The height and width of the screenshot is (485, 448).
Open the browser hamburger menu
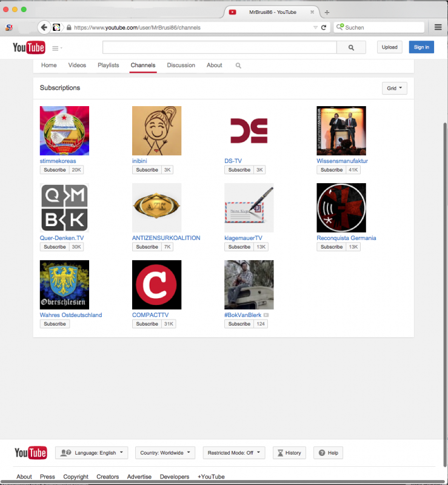(x=438, y=27)
